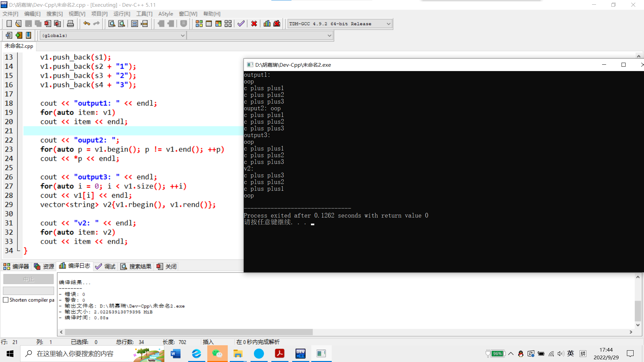Open WeChat from the taskbar
This screenshot has height=362, width=644.
coord(217,354)
